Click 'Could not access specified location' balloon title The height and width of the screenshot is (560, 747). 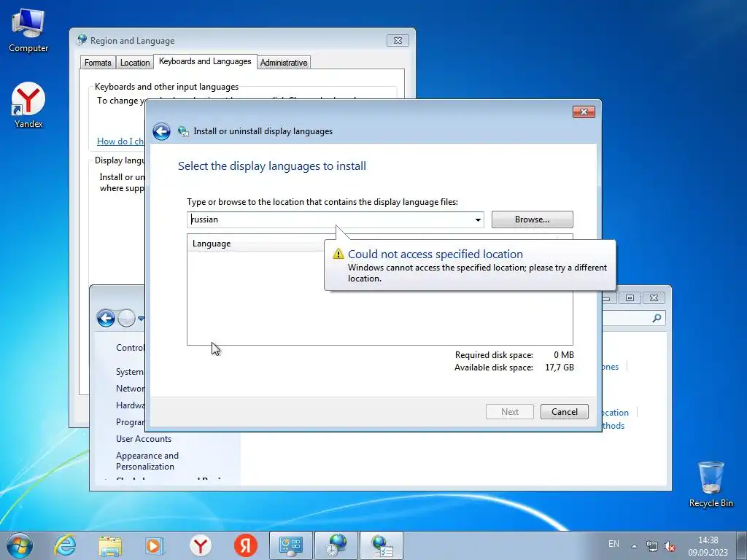(436, 254)
